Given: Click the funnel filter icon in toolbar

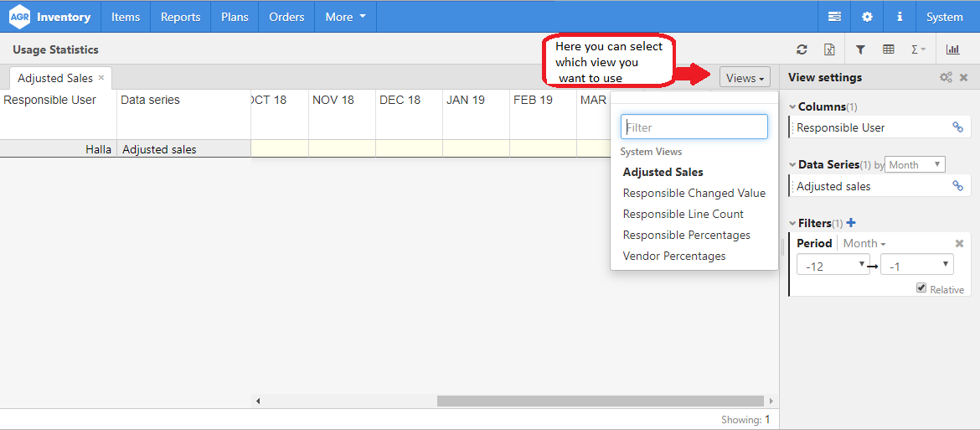Looking at the screenshot, I should pos(860,50).
